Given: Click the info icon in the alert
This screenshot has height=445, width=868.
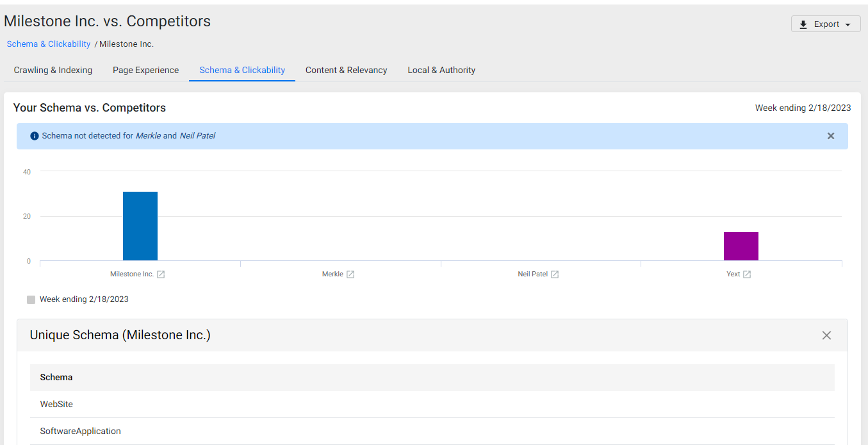Looking at the screenshot, I should (35, 136).
